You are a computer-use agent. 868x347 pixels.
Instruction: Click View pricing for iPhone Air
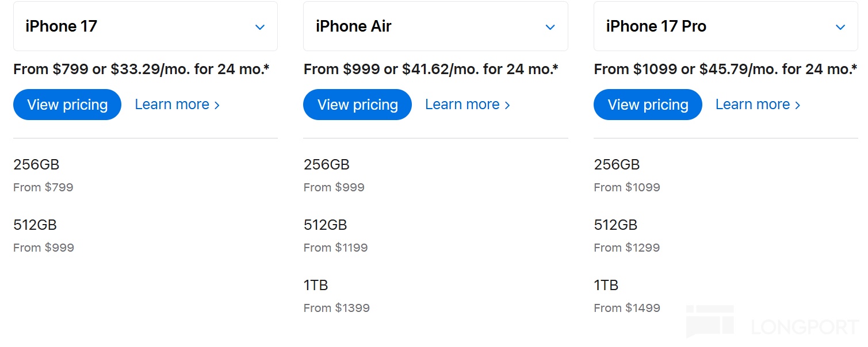pyautogui.click(x=357, y=105)
